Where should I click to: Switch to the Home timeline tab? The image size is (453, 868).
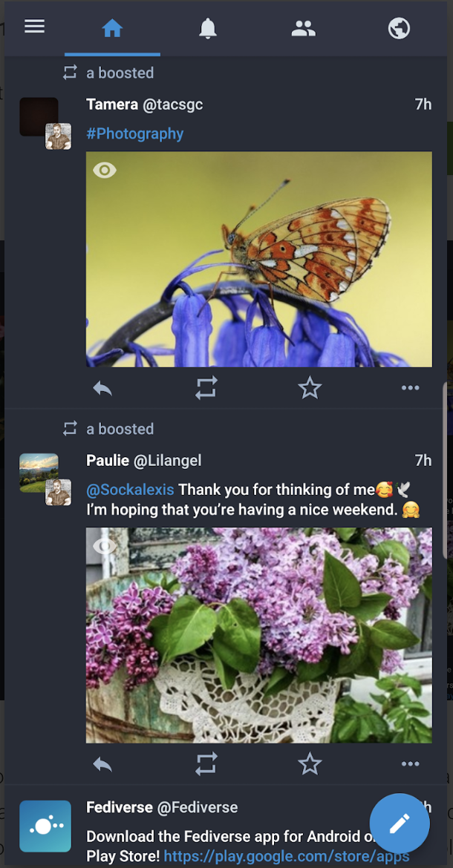pyautogui.click(x=112, y=29)
